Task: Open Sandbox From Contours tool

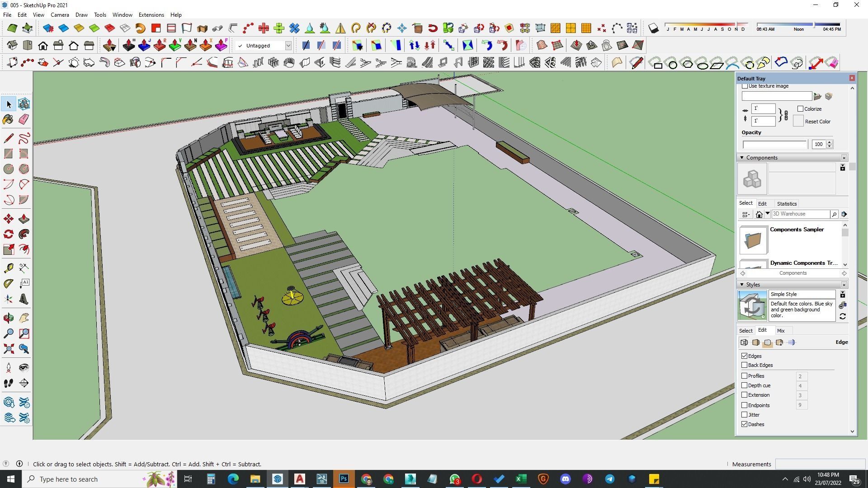Action: [542, 46]
